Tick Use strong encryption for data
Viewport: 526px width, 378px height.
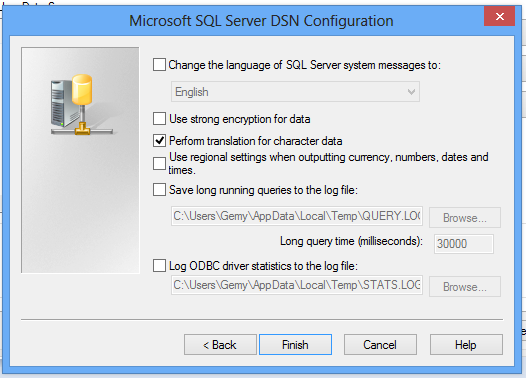[x=159, y=118]
